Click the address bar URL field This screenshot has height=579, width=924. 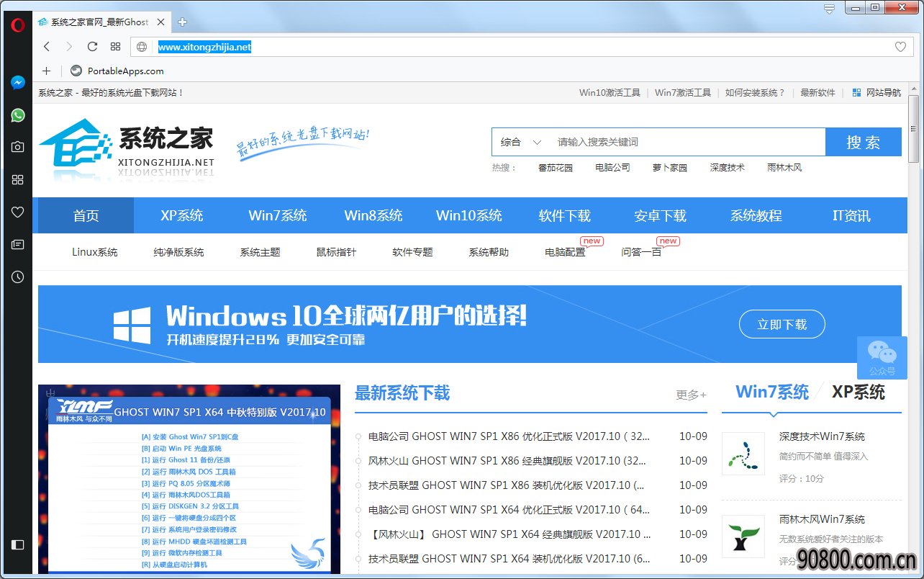click(521, 47)
